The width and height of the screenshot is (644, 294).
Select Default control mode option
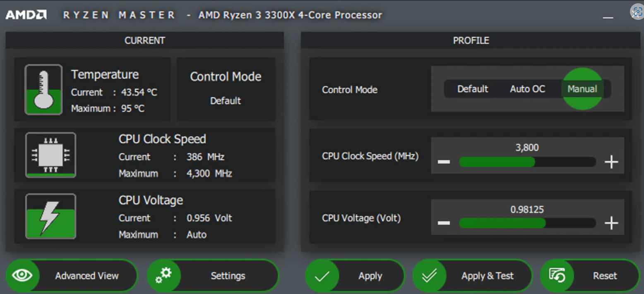(473, 89)
